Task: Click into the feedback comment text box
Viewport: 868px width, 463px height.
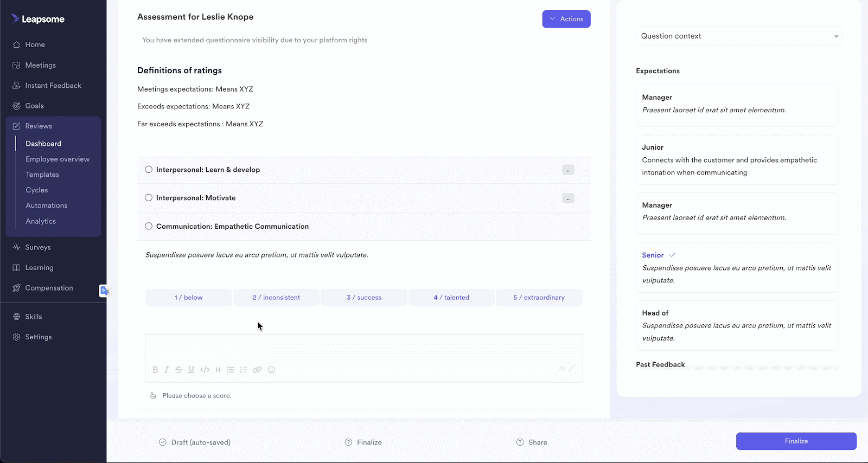Action: point(363,349)
